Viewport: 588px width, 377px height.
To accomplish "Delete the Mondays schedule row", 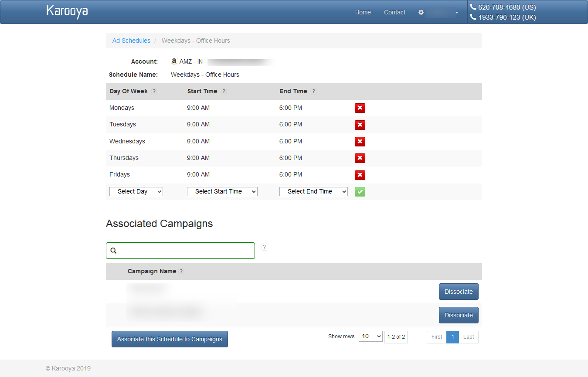I will (x=360, y=108).
